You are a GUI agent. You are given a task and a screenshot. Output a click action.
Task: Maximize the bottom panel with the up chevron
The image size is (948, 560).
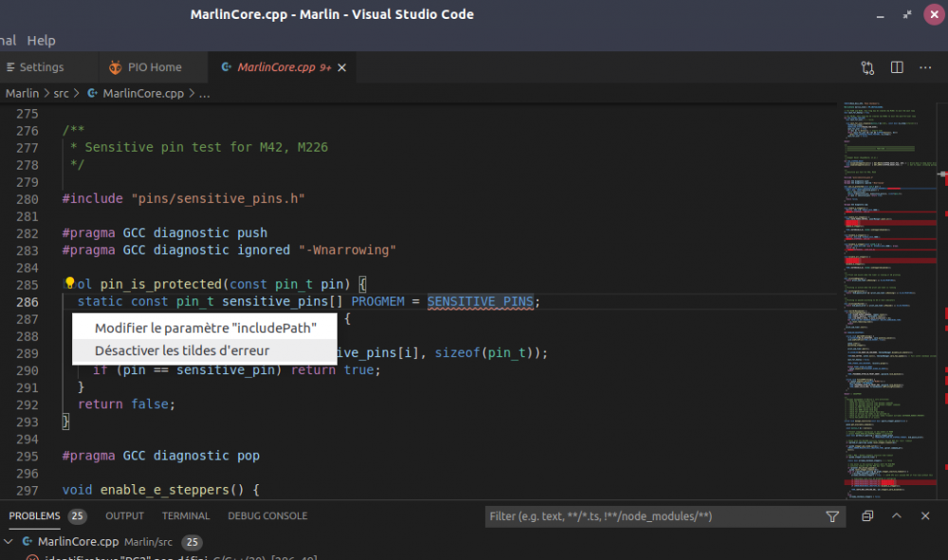[897, 516]
